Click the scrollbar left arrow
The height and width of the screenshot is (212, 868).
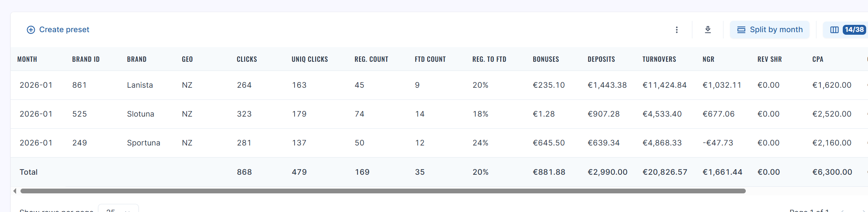(x=15, y=191)
